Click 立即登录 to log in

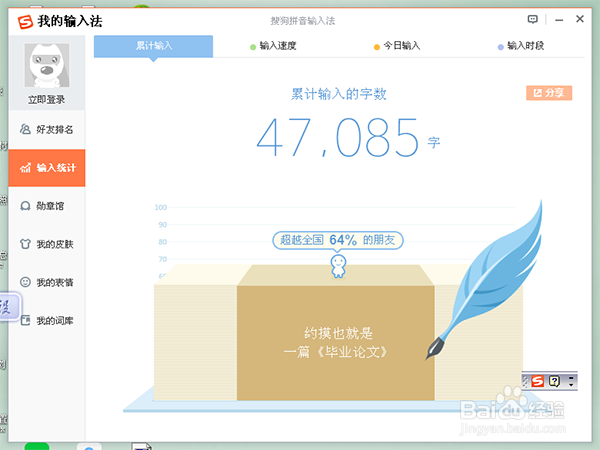tap(47, 100)
